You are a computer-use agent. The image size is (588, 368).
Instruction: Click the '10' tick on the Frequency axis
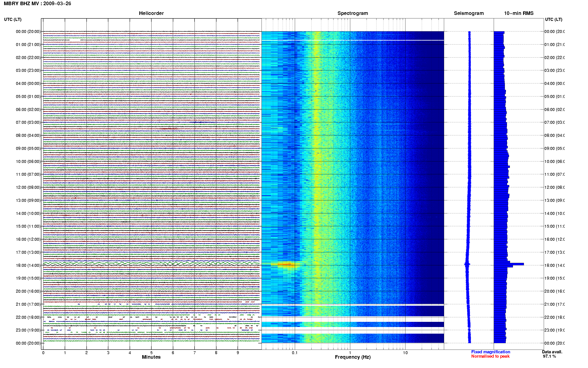click(405, 353)
